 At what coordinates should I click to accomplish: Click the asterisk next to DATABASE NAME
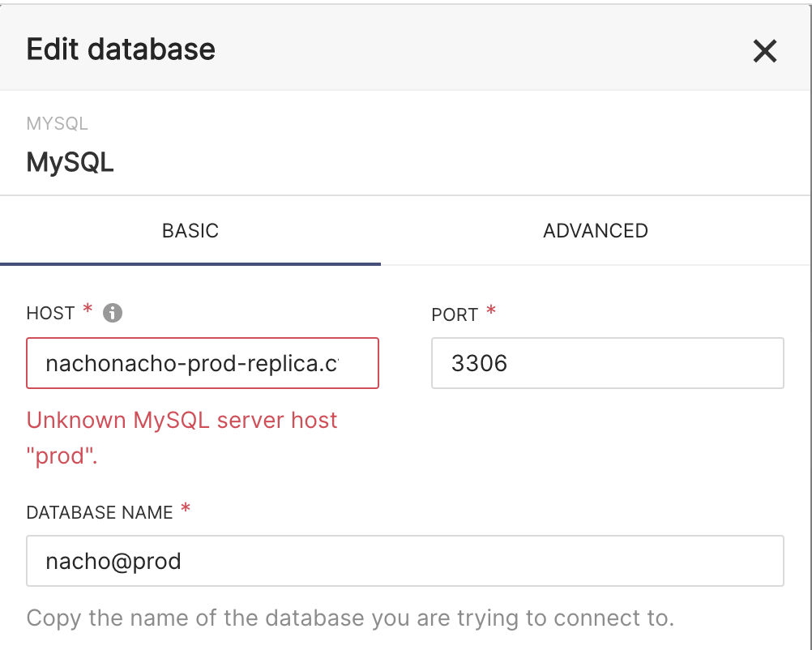[x=185, y=508]
